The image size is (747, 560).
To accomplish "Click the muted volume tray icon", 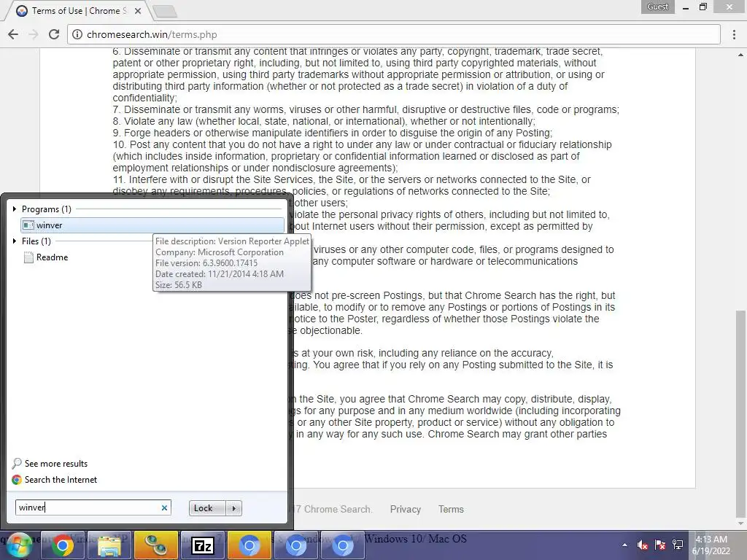I will [x=642, y=545].
